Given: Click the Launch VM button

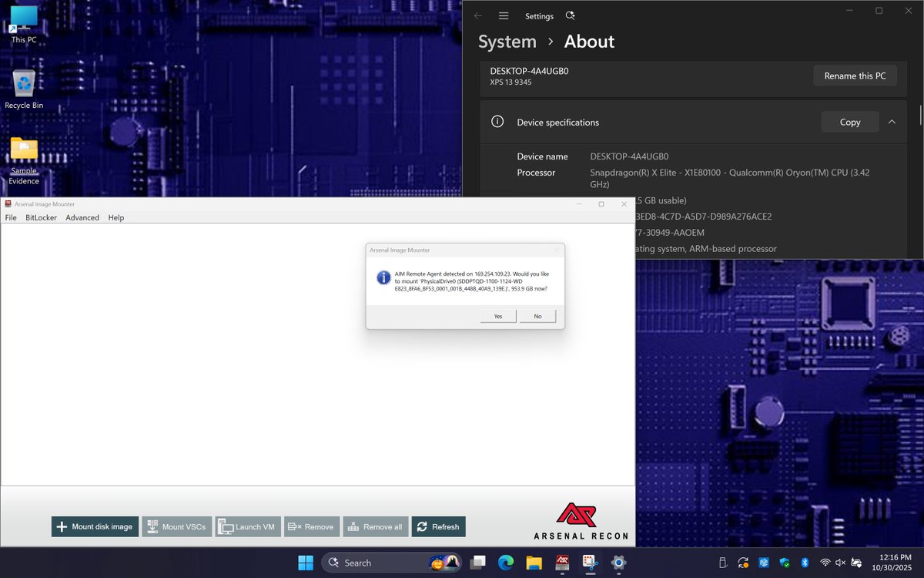Looking at the screenshot, I should [x=247, y=526].
